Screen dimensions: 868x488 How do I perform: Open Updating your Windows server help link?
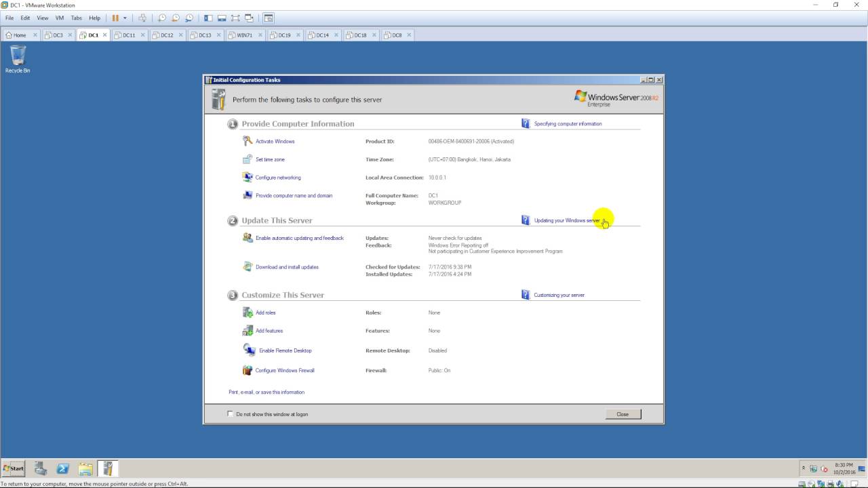567,221
